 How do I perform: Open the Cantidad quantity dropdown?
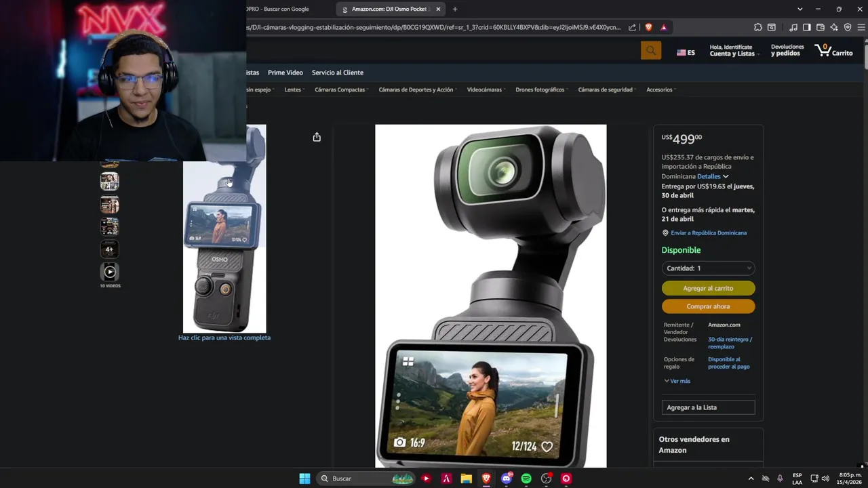coord(708,268)
